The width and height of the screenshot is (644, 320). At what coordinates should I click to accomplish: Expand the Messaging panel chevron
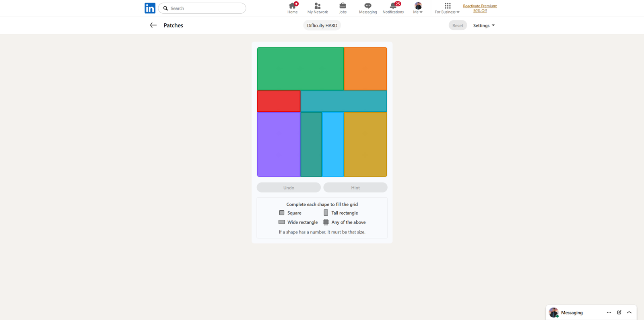(629, 312)
